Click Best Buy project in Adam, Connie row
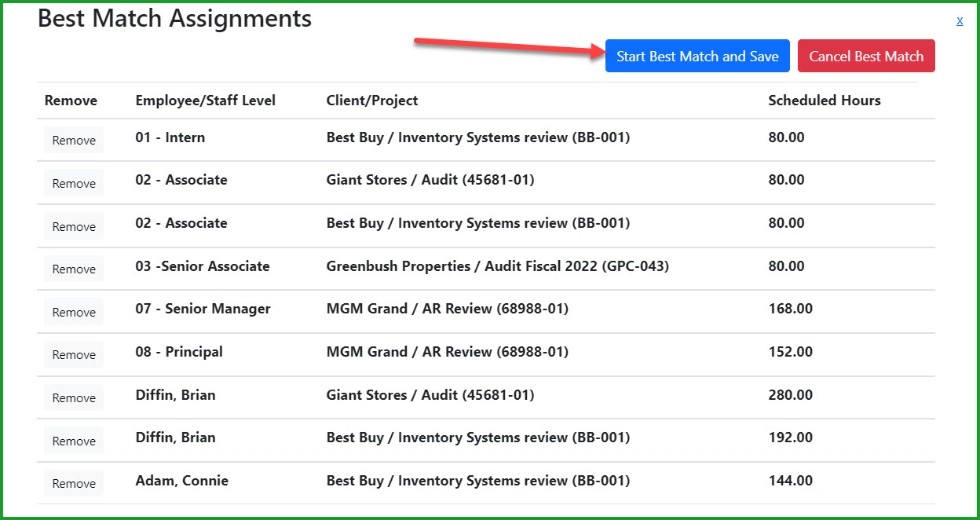Viewport: 980px width, 520px height. coord(478,481)
